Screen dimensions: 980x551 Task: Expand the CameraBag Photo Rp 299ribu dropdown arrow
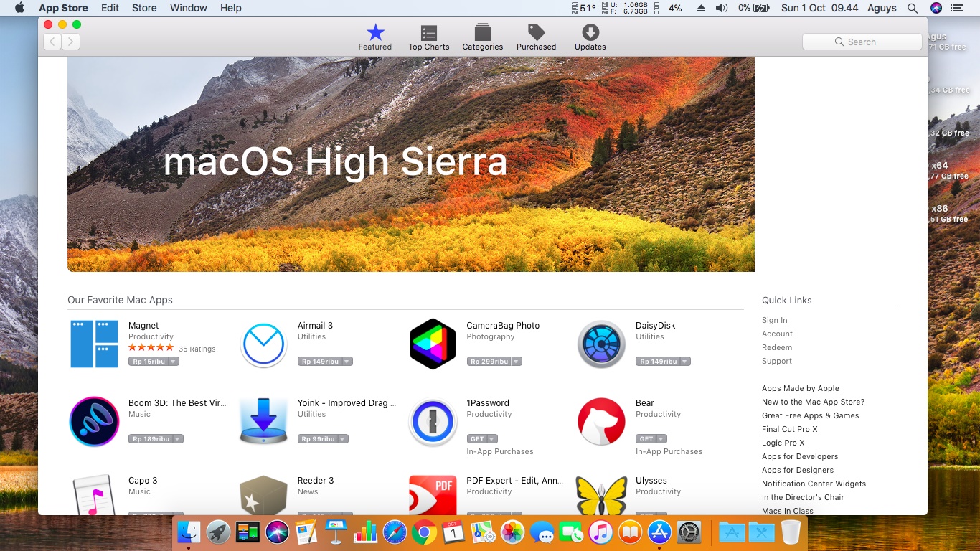point(516,362)
